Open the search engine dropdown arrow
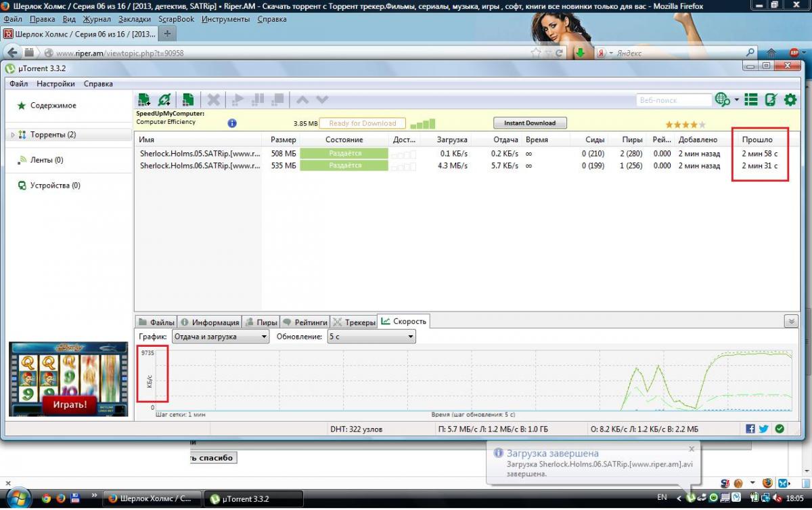This screenshot has height=510, width=812. 736,100
